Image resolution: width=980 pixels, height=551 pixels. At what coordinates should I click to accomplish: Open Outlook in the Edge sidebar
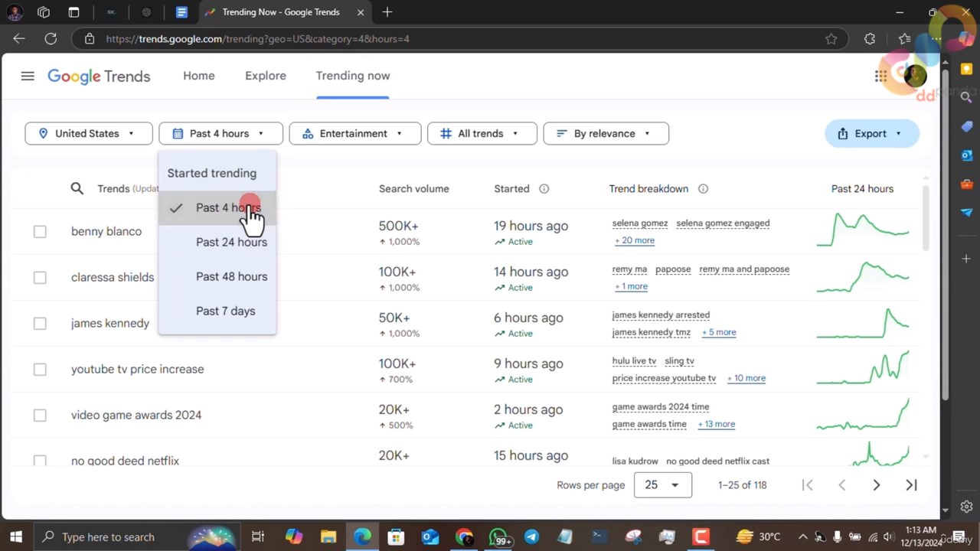(x=966, y=155)
